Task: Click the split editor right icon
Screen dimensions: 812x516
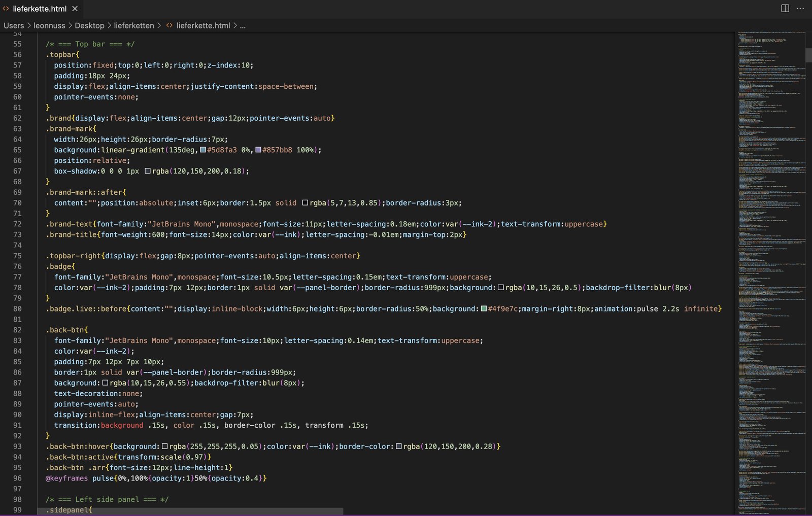Action: (785, 8)
